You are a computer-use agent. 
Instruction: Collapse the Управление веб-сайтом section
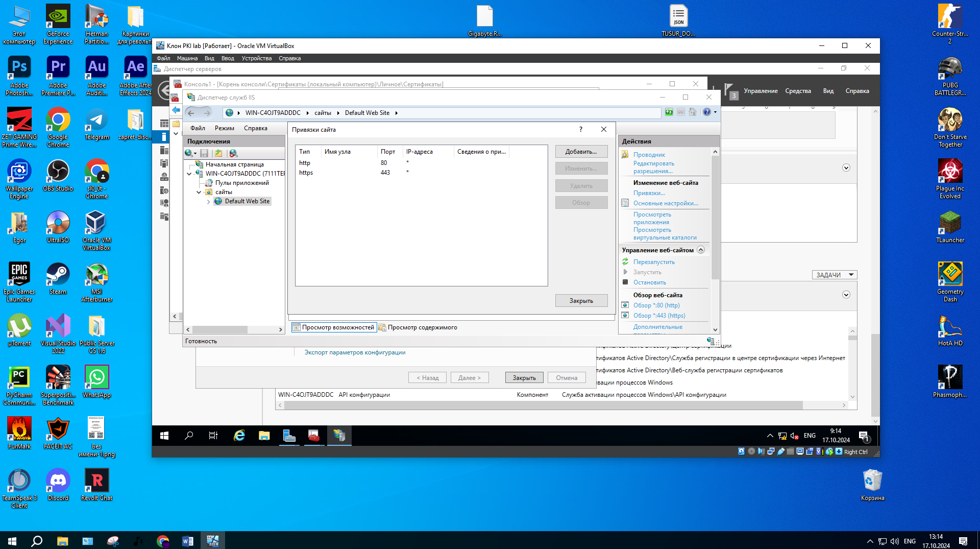(701, 250)
